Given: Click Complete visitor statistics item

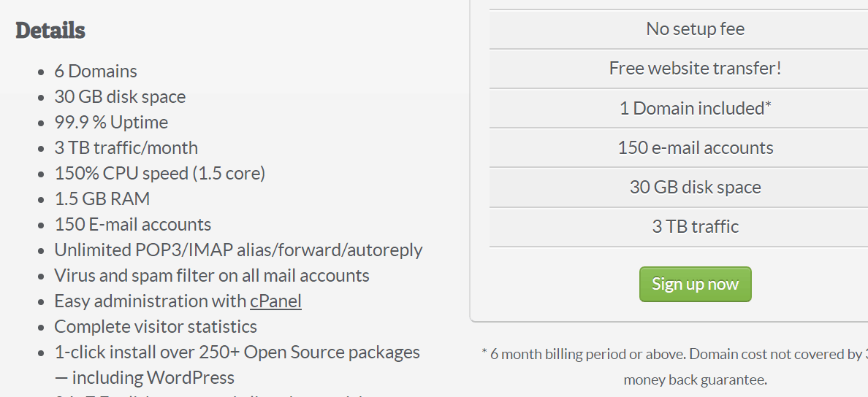Looking at the screenshot, I should coord(156,326).
